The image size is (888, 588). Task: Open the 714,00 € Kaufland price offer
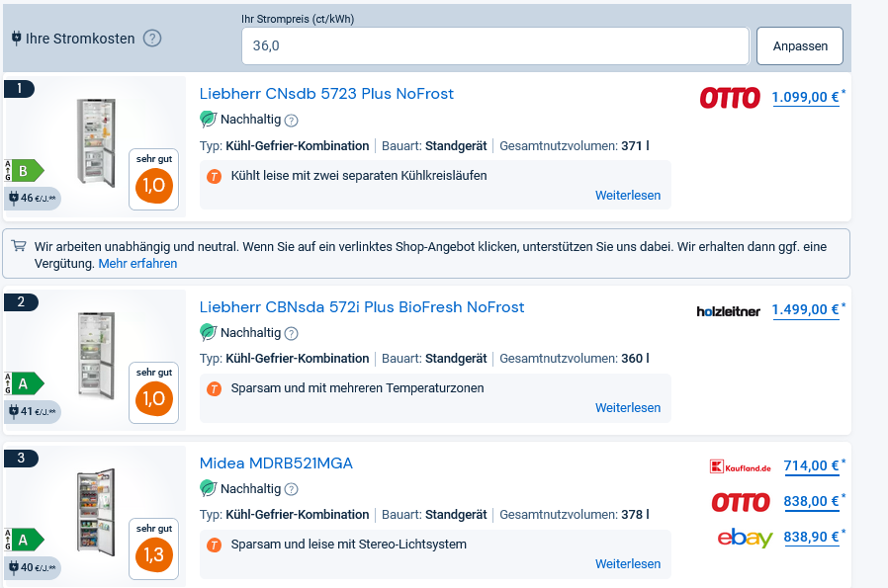[811, 466]
